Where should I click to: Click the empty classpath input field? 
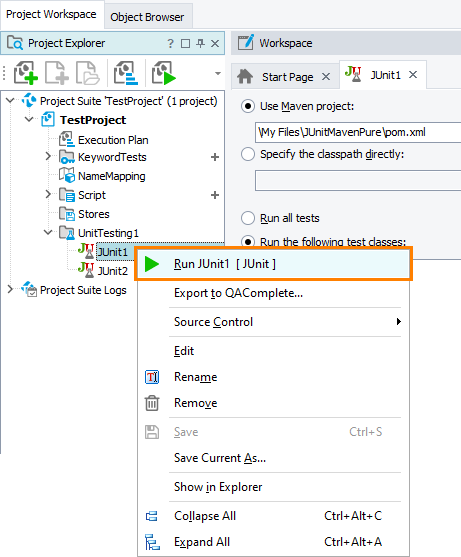click(x=358, y=180)
